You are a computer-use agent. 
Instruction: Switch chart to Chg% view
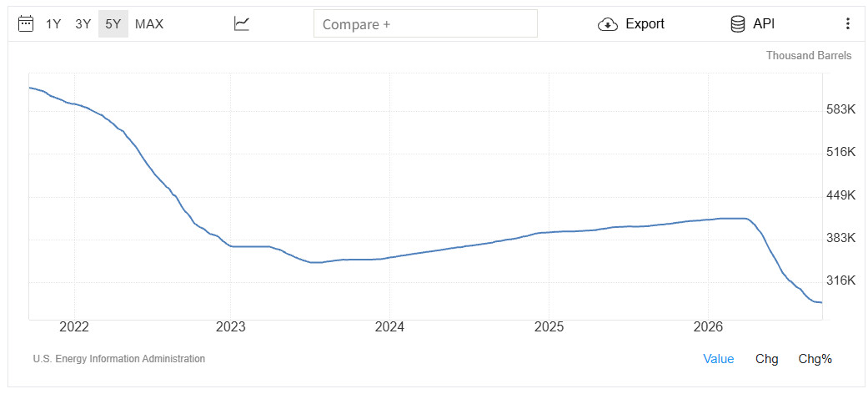(815, 359)
